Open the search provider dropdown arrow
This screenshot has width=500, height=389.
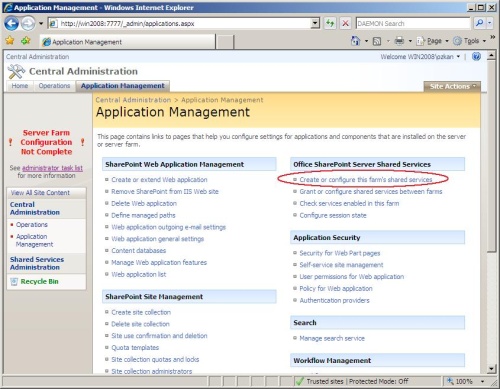pyautogui.click(x=489, y=23)
